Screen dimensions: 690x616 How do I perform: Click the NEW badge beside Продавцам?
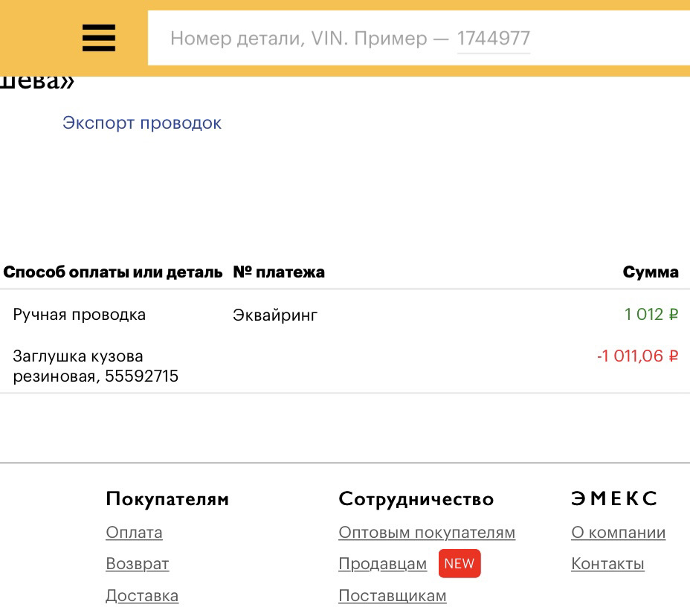tap(459, 563)
